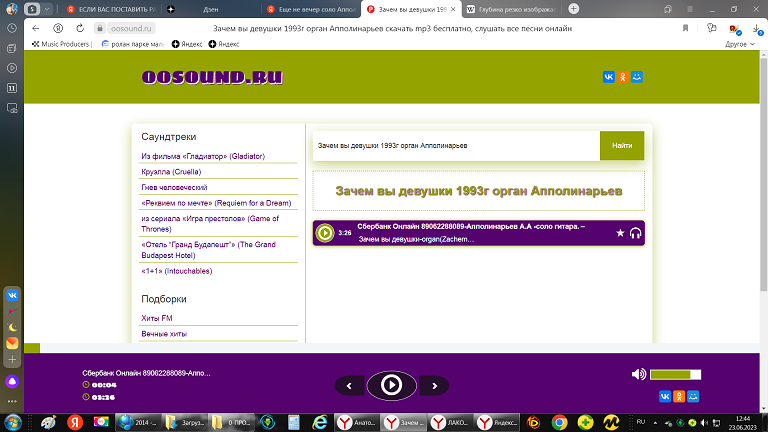768x432 pixels.
Task: Open a new browser tab
Action: point(574,9)
